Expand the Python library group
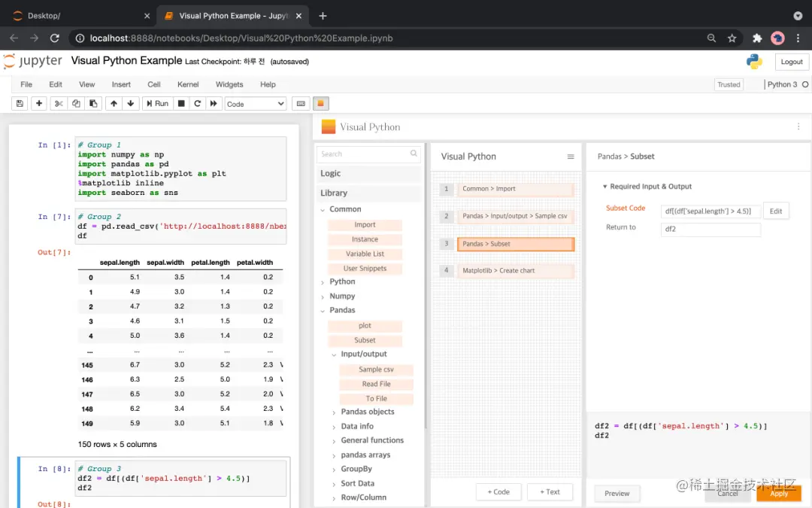The height and width of the screenshot is (508, 812). click(323, 282)
